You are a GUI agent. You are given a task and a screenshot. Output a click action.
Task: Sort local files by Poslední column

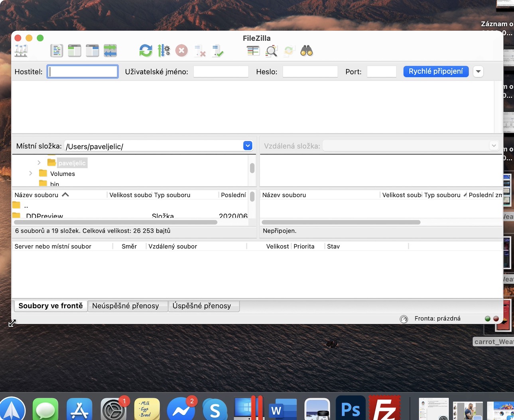coord(234,195)
